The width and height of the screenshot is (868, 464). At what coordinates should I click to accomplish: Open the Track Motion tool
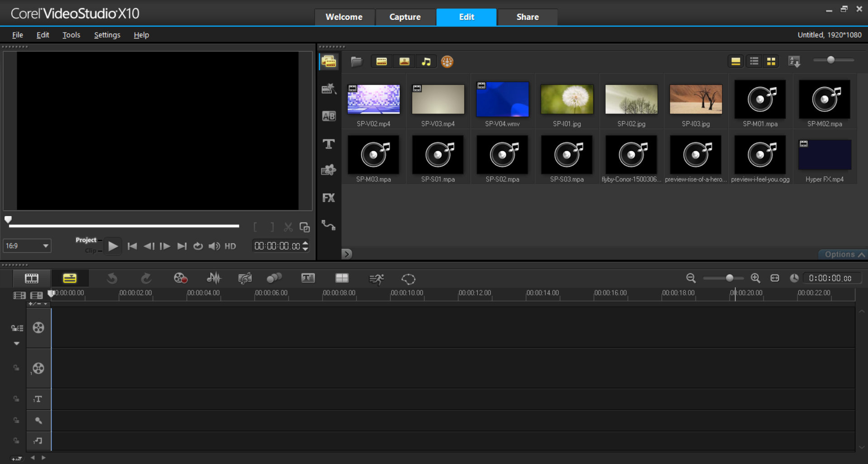tap(274, 278)
